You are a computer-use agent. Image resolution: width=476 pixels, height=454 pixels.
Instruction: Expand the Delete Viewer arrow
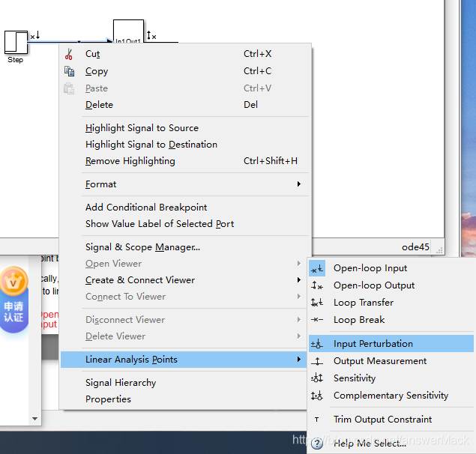(x=299, y=336)
